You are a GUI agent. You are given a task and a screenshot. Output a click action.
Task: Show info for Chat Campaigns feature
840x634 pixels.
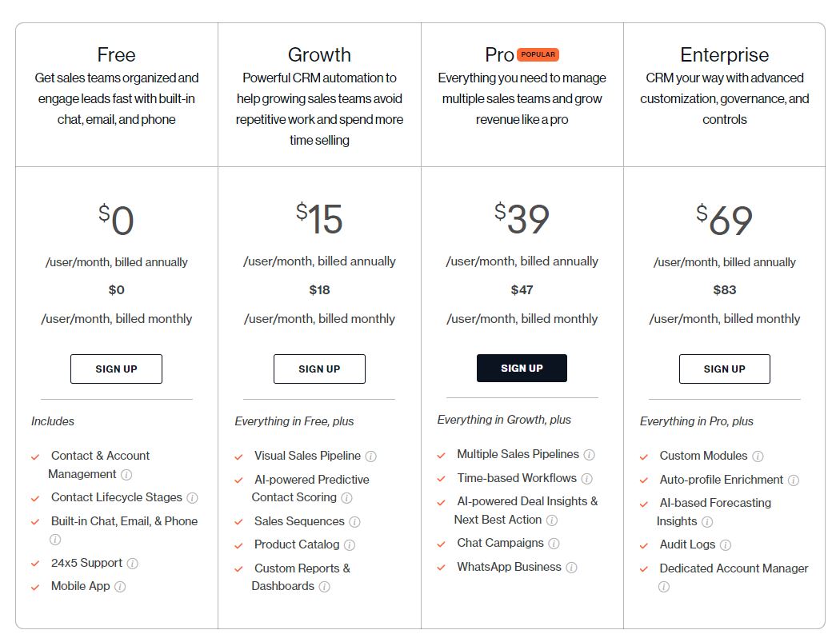[x=554, y=544]
